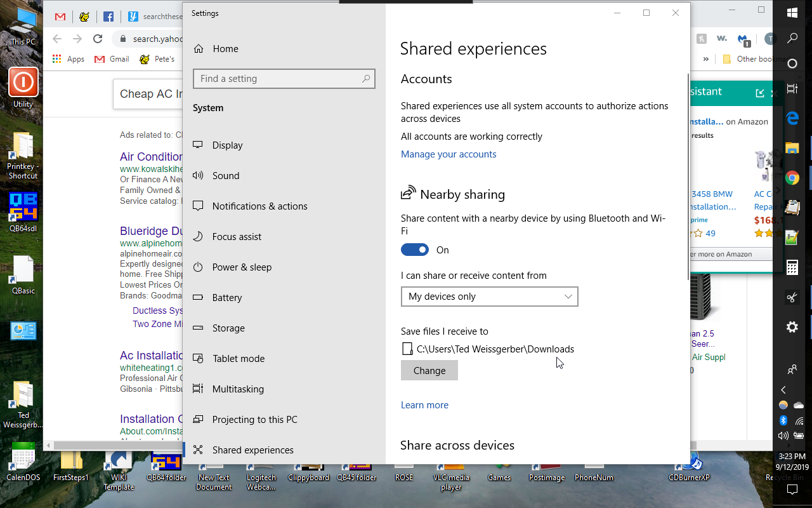Open the CalenDOS desktop icon
The image size is (812, 508).
[23, 462]
